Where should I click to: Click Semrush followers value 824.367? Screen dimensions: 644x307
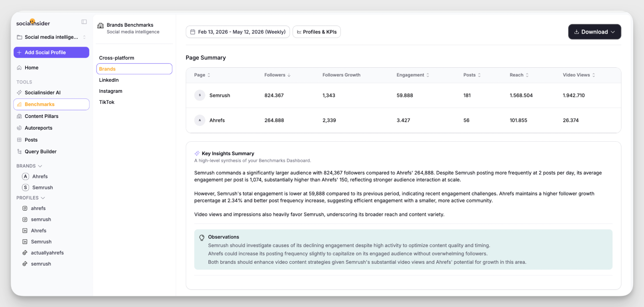pyautogui.click(x=274, y=95)
